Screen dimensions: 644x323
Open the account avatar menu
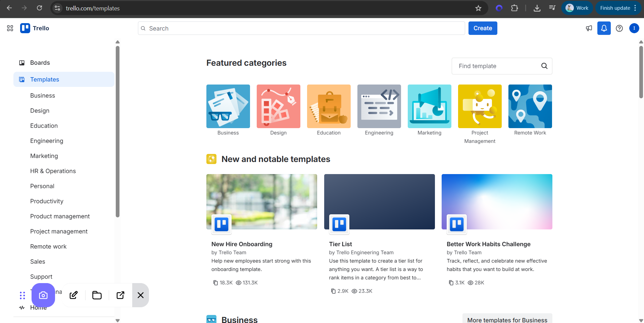[x=634, y=28]
